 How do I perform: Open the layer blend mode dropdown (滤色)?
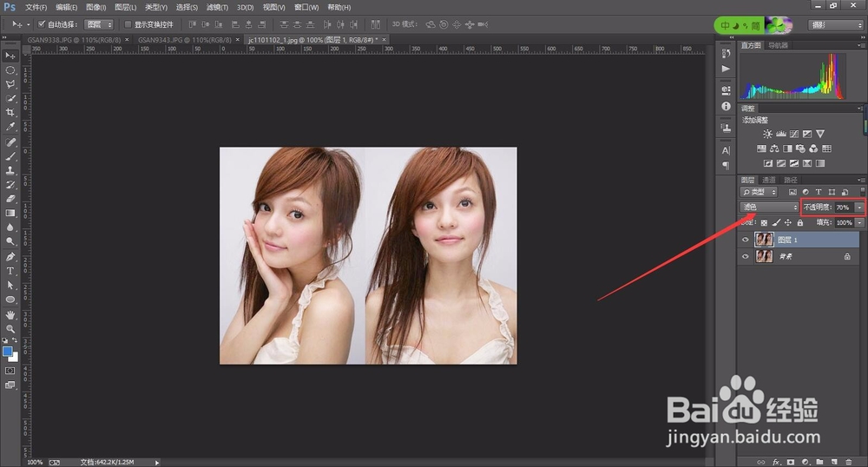tap(769, 207)
